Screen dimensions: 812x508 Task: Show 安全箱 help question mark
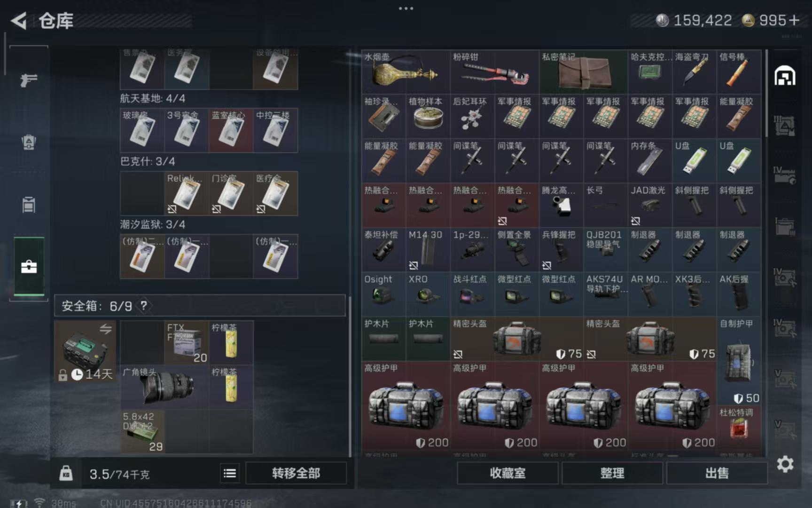pyautogui.click(x=144, y=306)
